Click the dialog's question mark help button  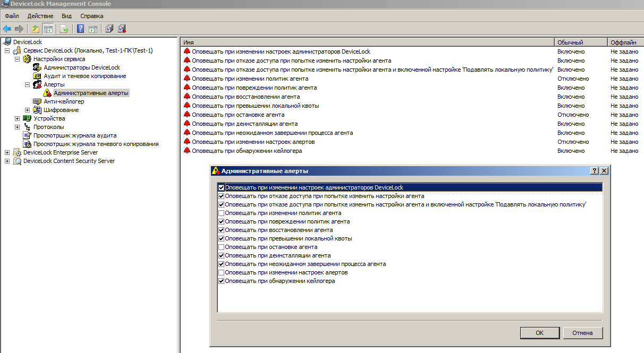(x=595, y=171)
